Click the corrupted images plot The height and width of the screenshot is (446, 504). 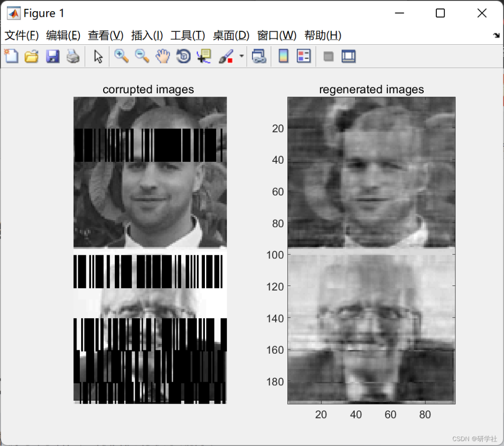150,251
